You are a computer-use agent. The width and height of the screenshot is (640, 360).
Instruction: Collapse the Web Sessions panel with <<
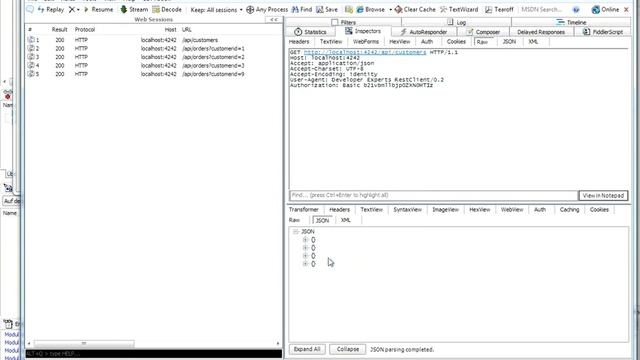click(x=273, y=20)
